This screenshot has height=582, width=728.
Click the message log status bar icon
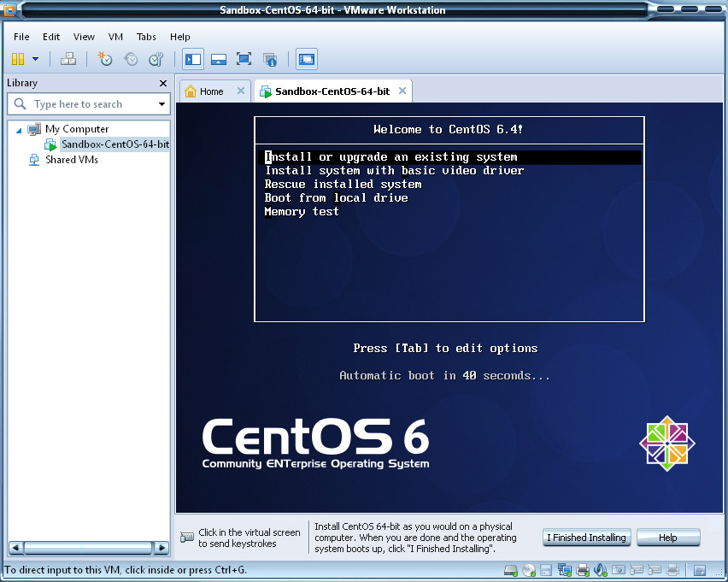(700, 570)
